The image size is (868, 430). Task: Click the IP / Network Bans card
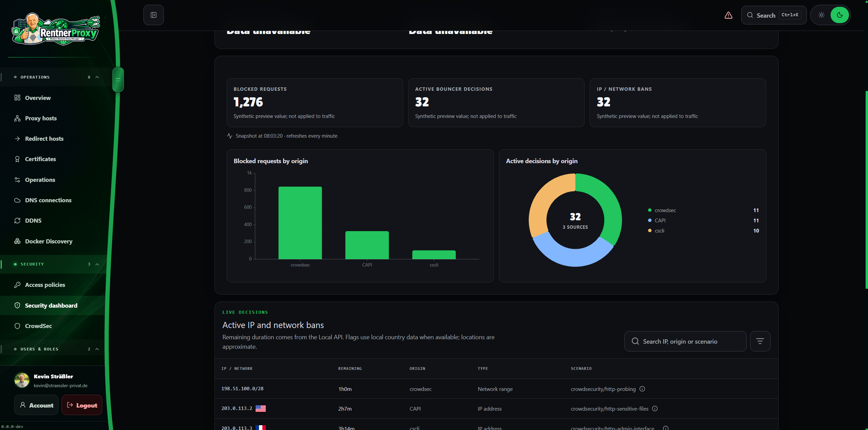[678, 103]
